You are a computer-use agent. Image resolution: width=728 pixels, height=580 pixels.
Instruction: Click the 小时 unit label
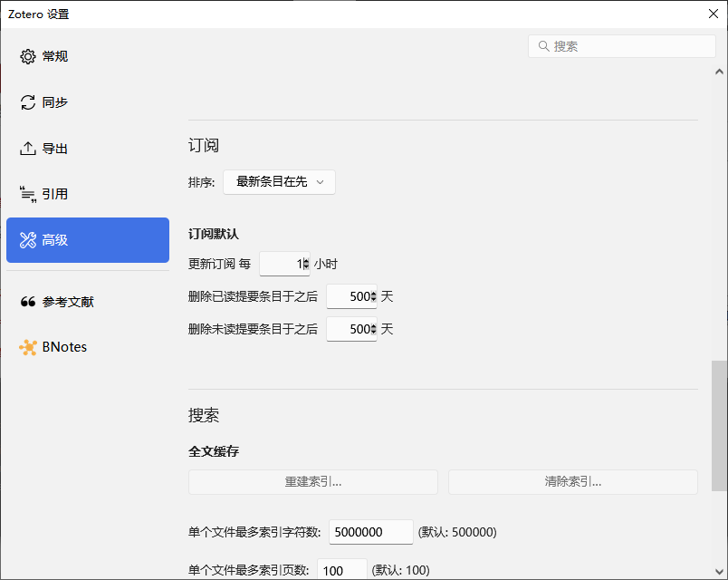click(325, 264)
